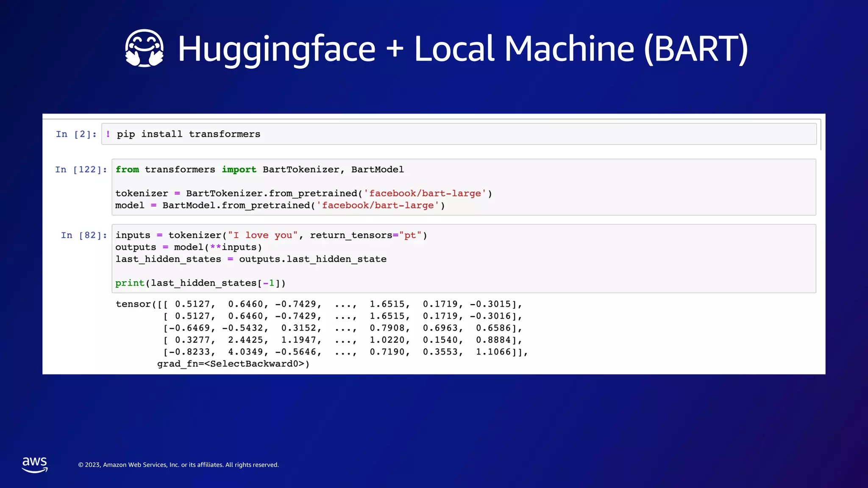
Task: Click the Huggingface hugging face emoji logo
Action: (x=144, y=48)
